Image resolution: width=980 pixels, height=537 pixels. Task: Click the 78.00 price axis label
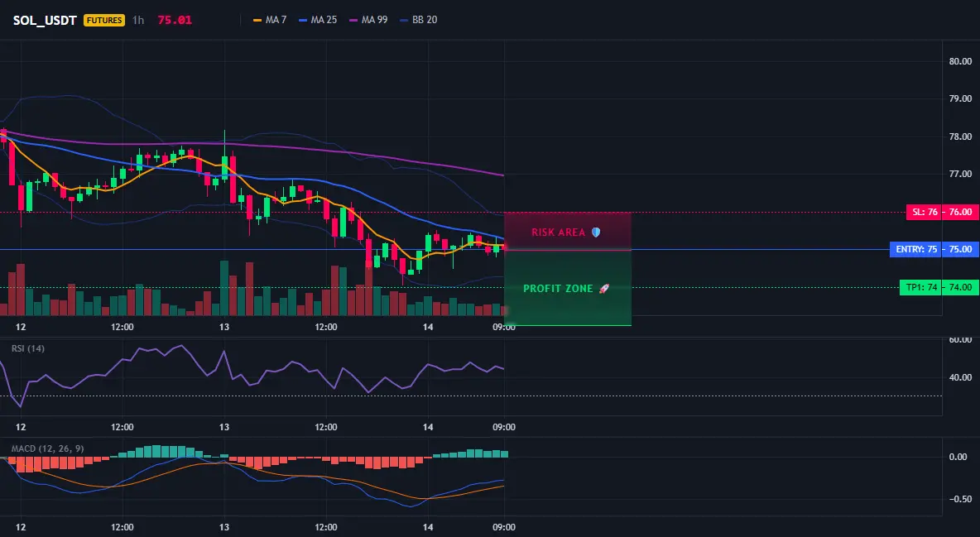click(961, 137)
